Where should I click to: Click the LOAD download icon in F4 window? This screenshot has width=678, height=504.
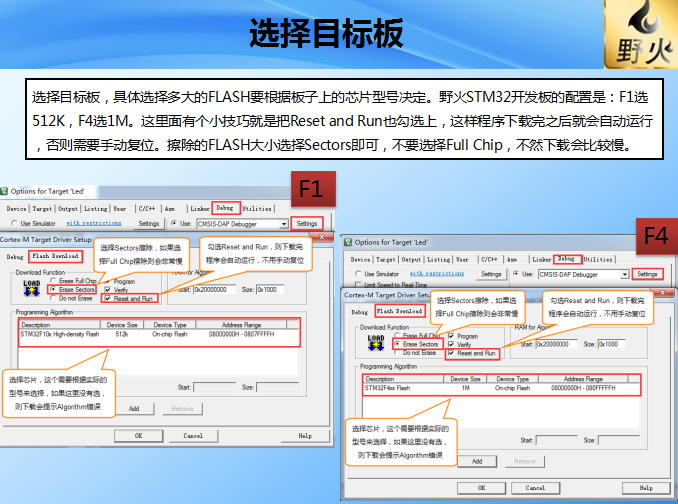376,343
